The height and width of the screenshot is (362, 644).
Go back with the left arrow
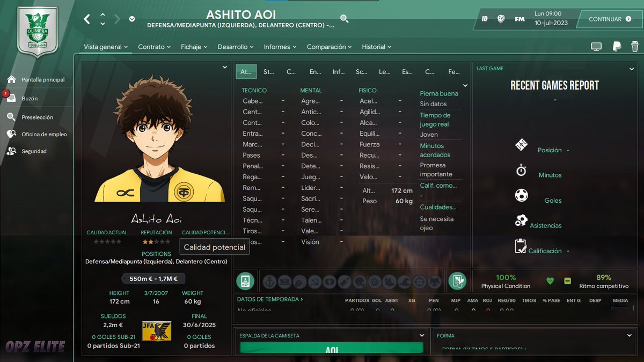pyautogui.click(x=87, y=19)
